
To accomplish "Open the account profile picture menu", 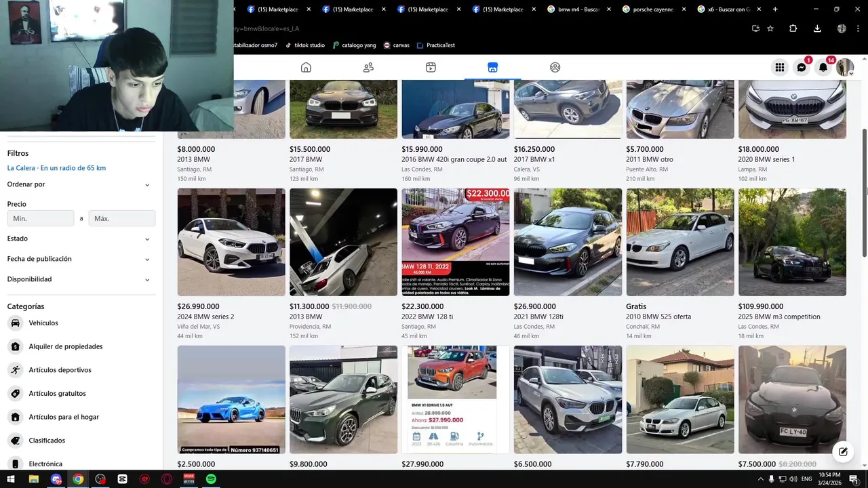I will click(x=845, y=67).
